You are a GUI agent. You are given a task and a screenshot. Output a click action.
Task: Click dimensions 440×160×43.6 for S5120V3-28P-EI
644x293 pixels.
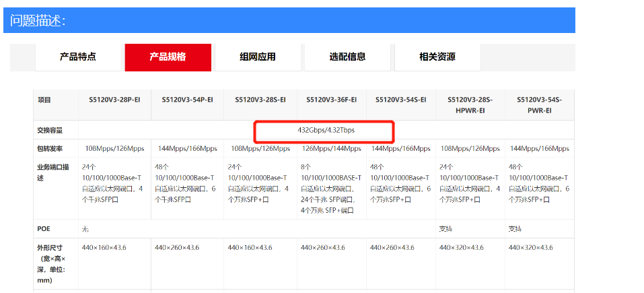coord(104,247)
